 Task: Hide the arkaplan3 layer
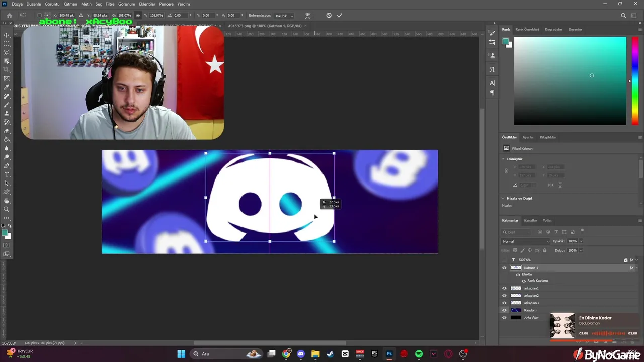tap(504, 303)
